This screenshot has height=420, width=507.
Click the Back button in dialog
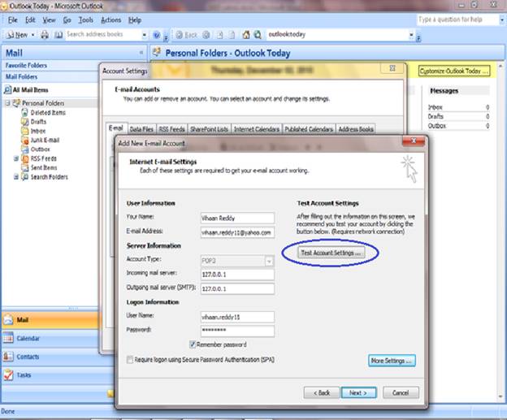coord(322,393)
